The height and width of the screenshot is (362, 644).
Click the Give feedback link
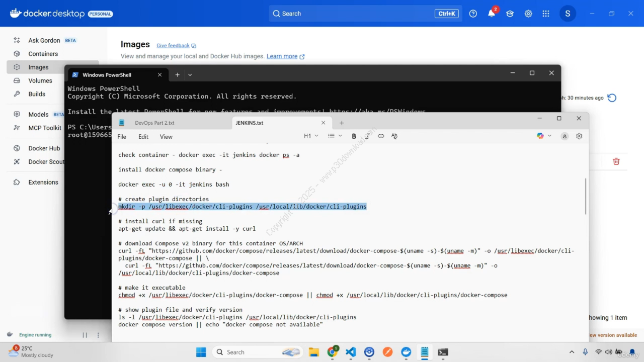pyautogui.click(x=173, y=46)
